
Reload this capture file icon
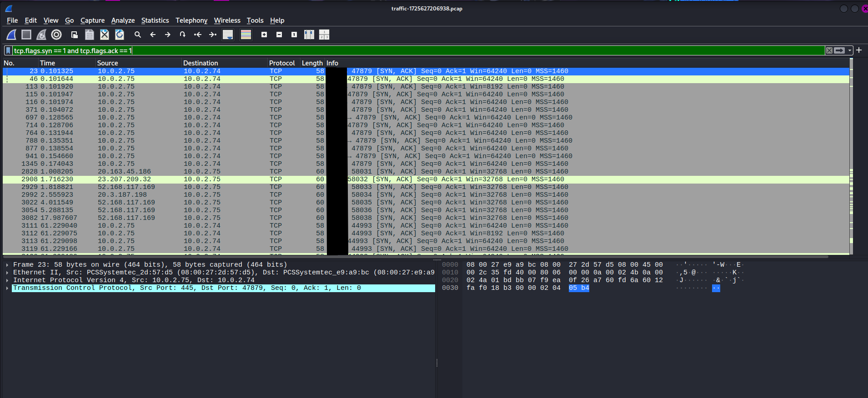coord(120,35)
